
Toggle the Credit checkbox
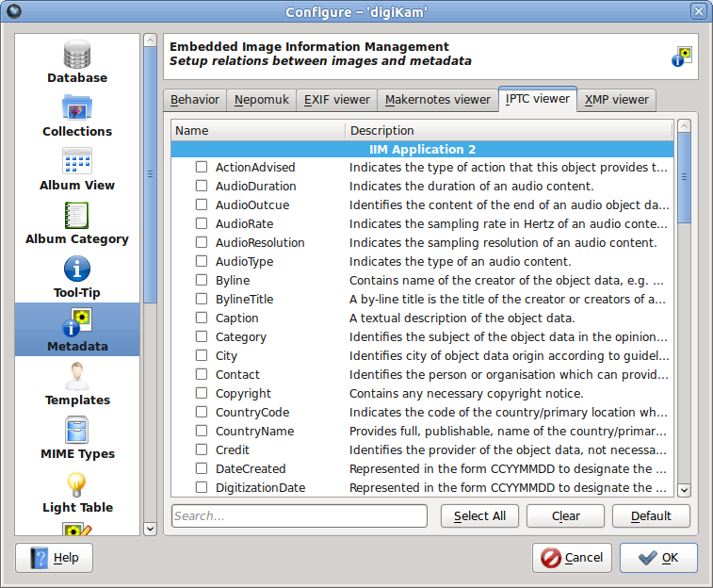[202, 449]
